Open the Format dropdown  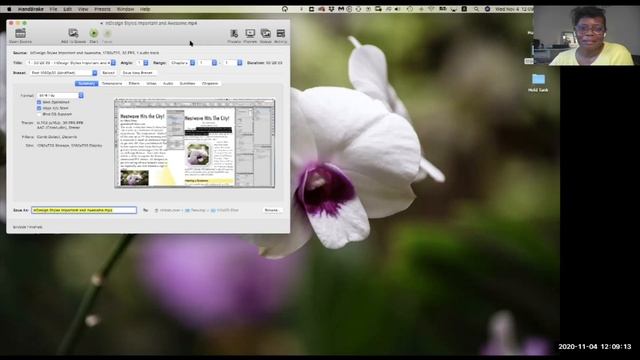coord(60,96)
